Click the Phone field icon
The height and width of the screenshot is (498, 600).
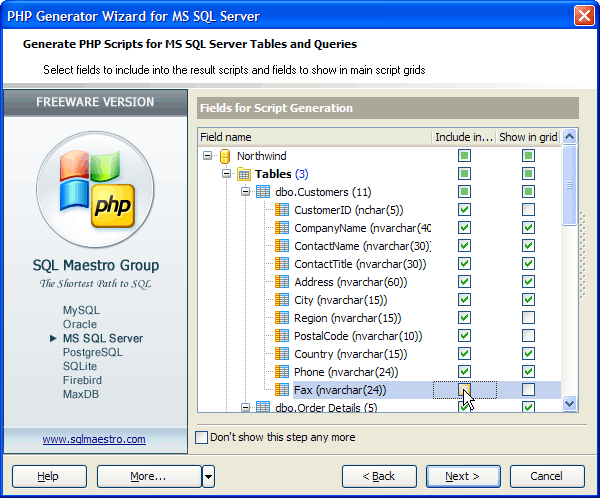282,372
